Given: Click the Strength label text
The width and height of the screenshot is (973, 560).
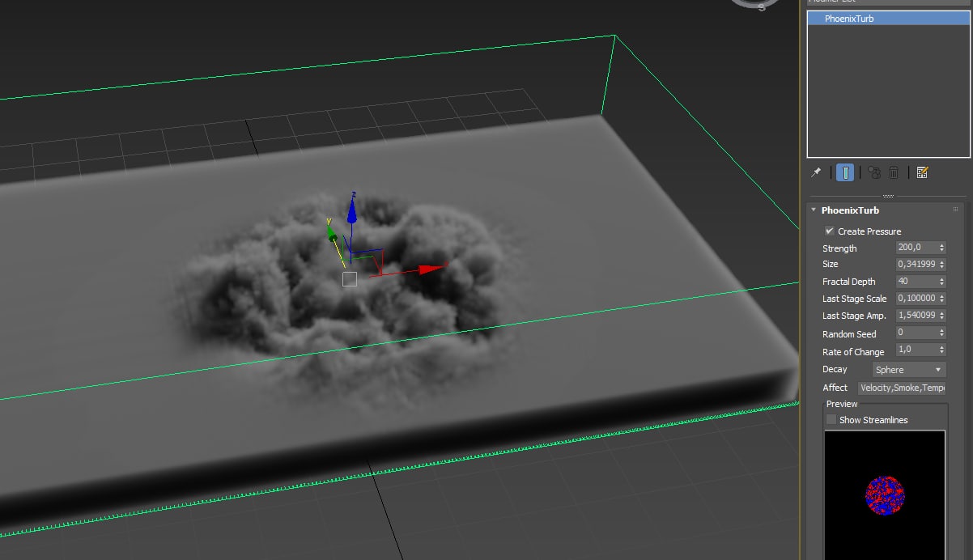Looking at the screenshot, I should (x=839, y=248).
